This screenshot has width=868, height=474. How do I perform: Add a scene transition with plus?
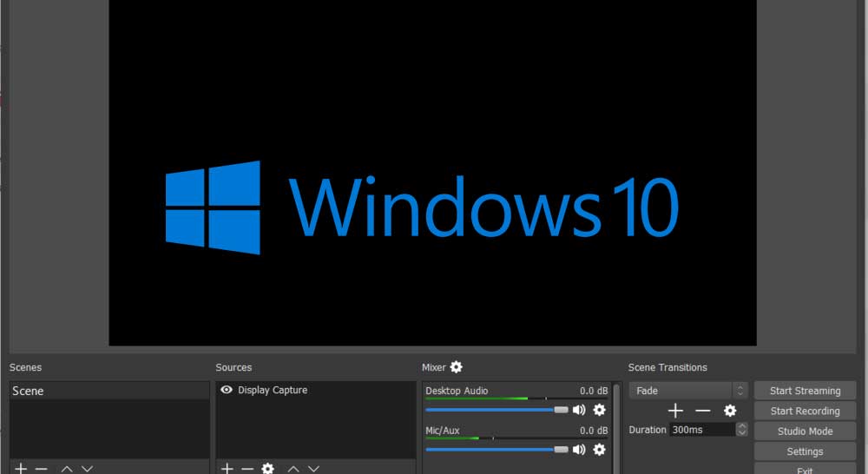[675, 411]
